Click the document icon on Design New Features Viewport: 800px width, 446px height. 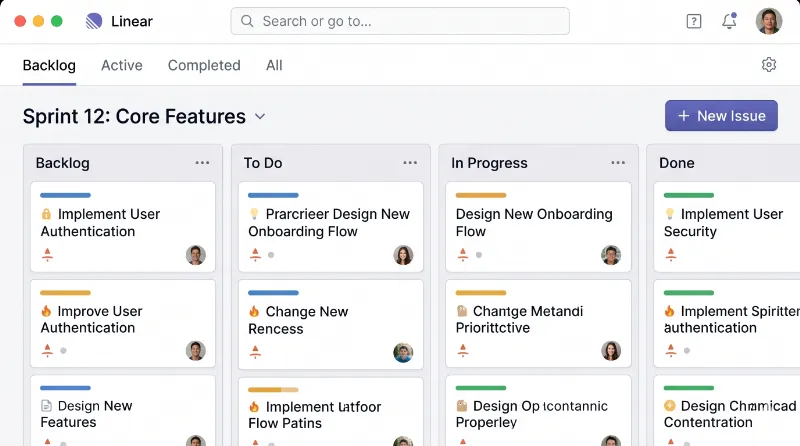click(46, 406)
